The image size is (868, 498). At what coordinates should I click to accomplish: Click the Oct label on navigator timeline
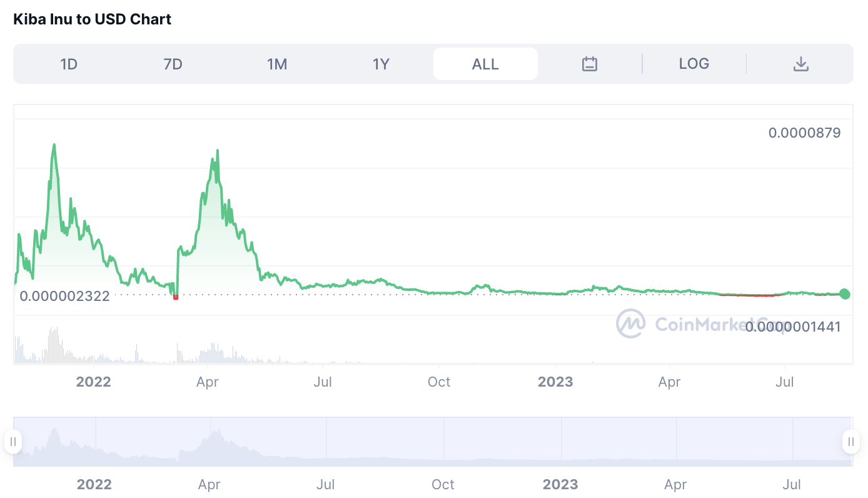[x=443, y=484]
